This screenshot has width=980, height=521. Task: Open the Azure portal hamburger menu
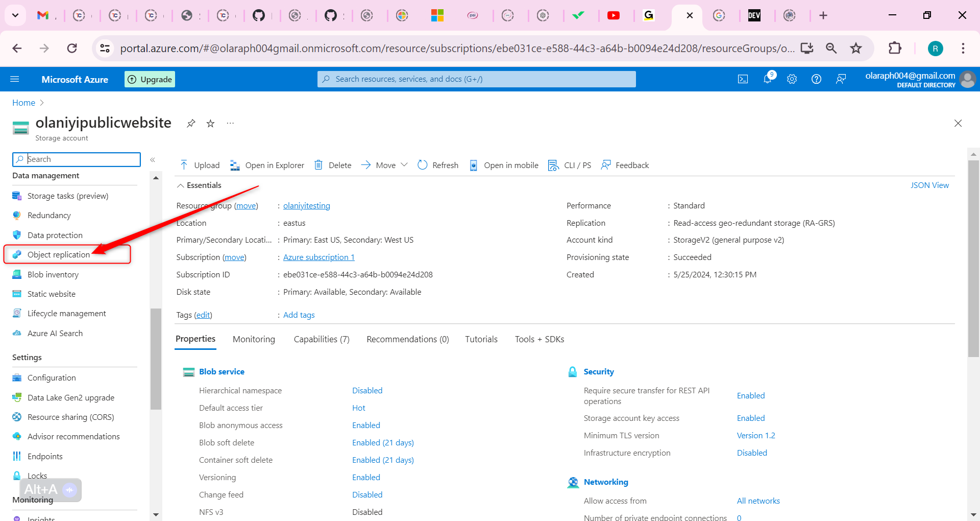tap(15, 79)
